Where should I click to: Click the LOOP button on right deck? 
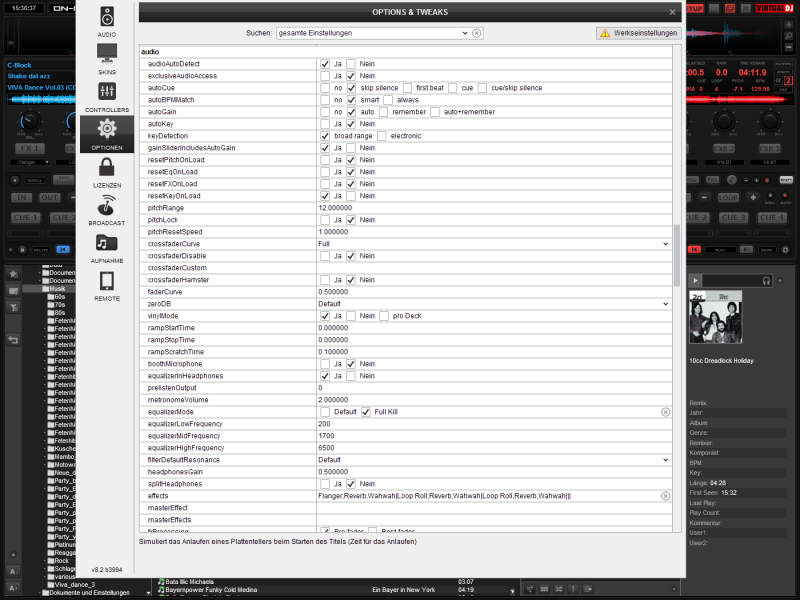coord(728,197)
